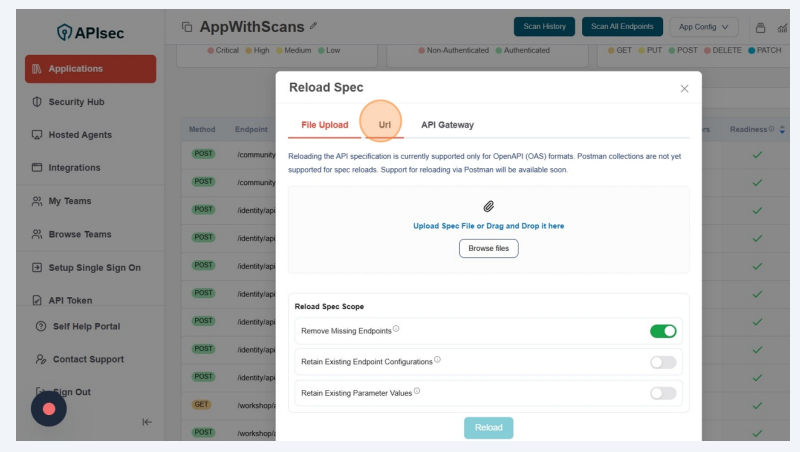Viewport: 800px width, 452px height.
Task: Click Scan All Endpoints
Action: (622, 27)
